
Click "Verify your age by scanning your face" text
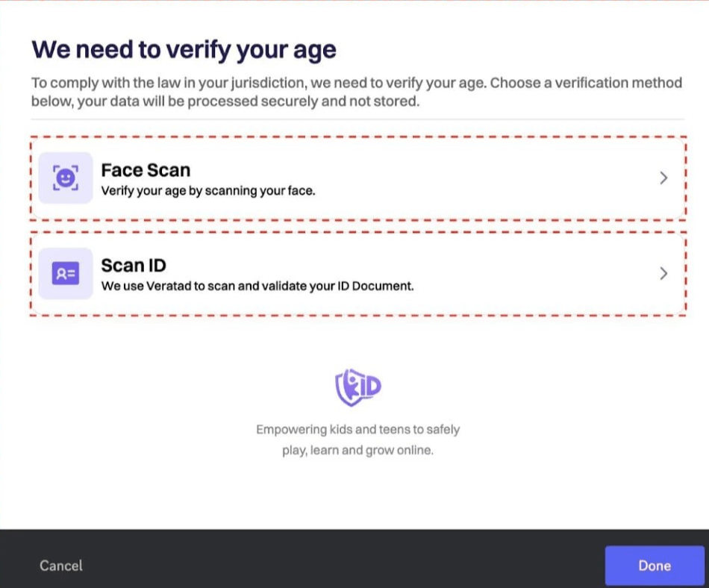coord(208,191)
